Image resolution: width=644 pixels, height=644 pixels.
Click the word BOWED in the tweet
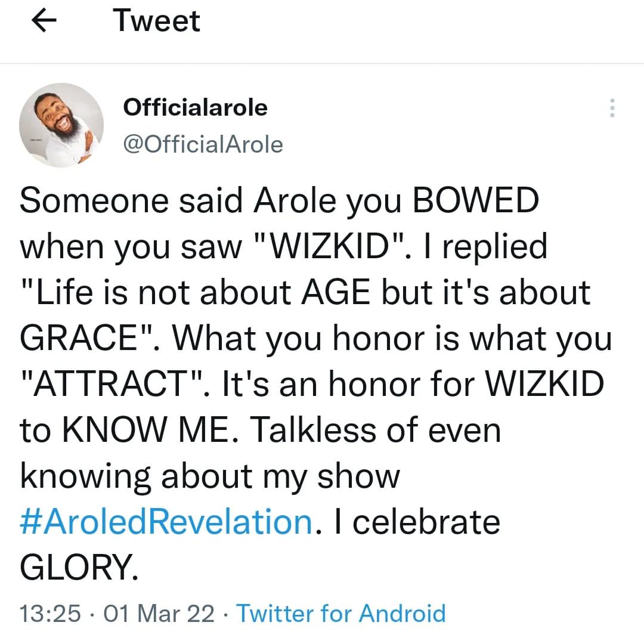tap(476, 200)
